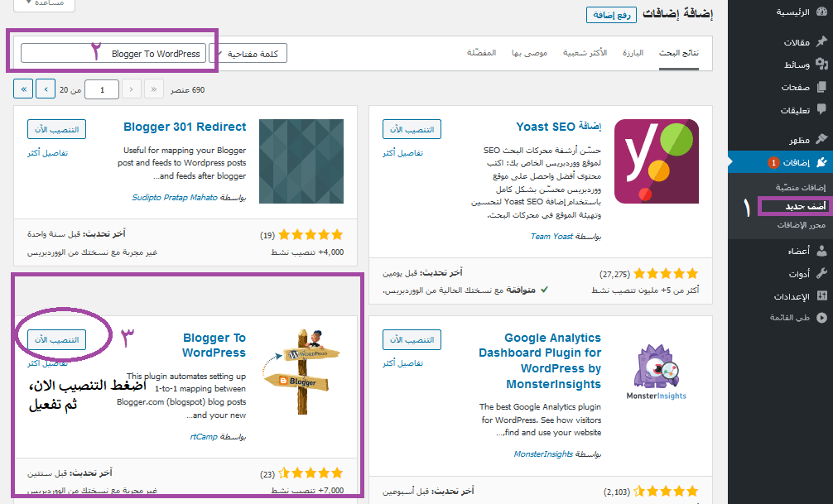Image resolution: width=833 pixels, height=504 pixels.
Task: Go to the next results page arrow
Action: (46, 89)
